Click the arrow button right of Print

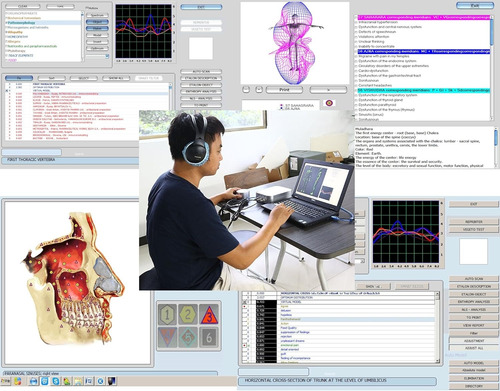(x=328, y=90)
